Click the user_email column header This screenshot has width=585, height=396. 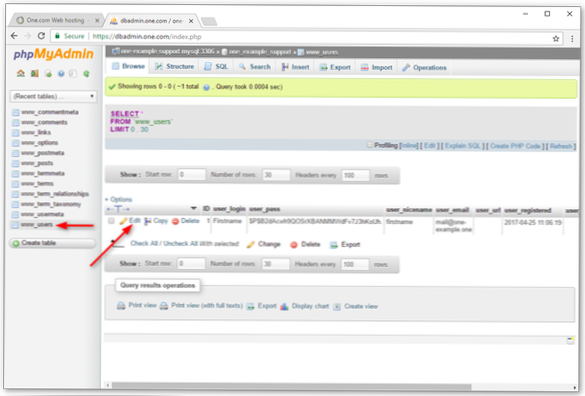tap(452, 210)
